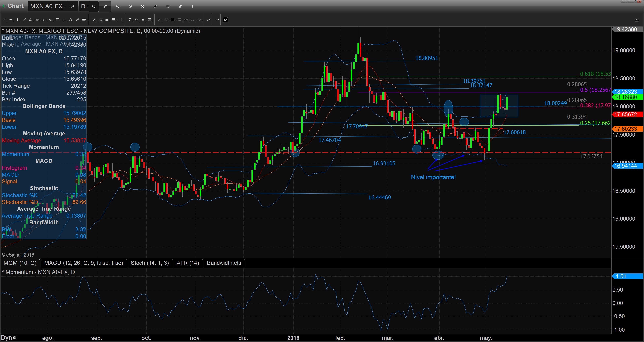
Task: Expand the trend line tool dropdown arrow
Action: [x=7, y=21]
